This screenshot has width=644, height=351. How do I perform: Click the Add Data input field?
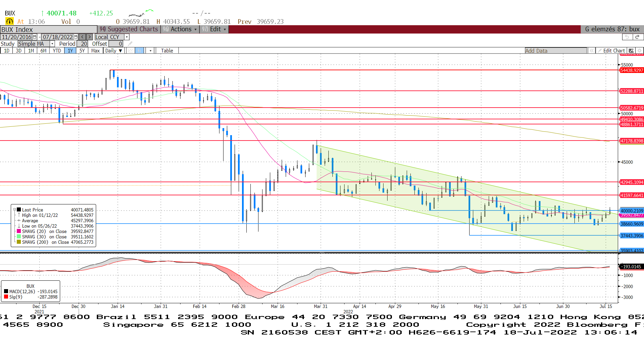click(x=556, y=51)
